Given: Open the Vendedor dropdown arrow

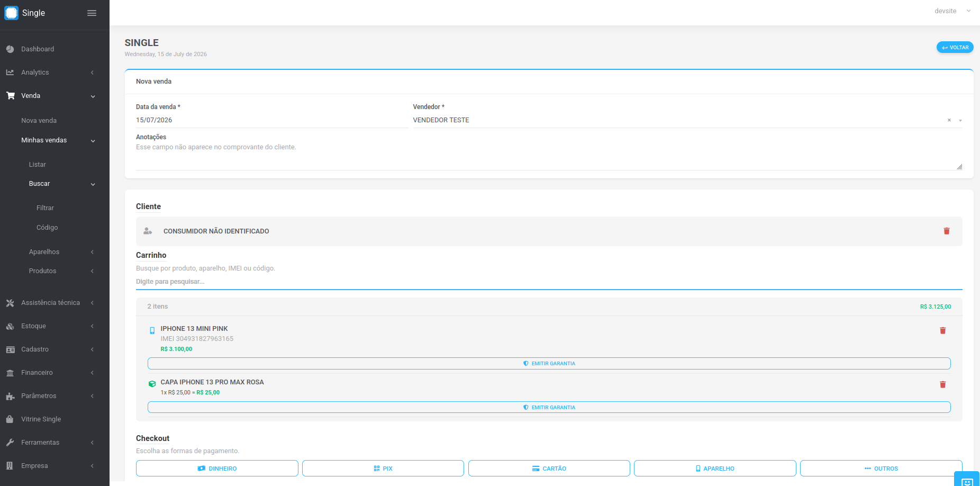Looking at the screenshot, I should 960,121.
